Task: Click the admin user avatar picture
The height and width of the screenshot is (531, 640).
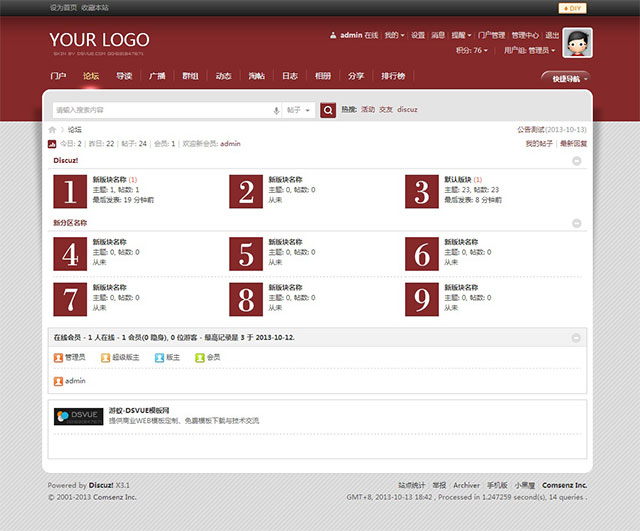Action: coord(576,43)
